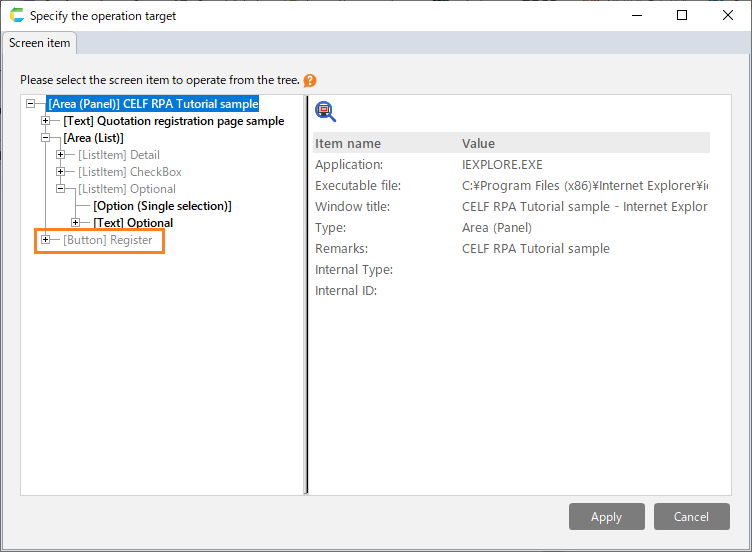This screenshot has width=752, height=552.
Task: Expand the ListItem CheckBox node
Action: click(61, 172)
